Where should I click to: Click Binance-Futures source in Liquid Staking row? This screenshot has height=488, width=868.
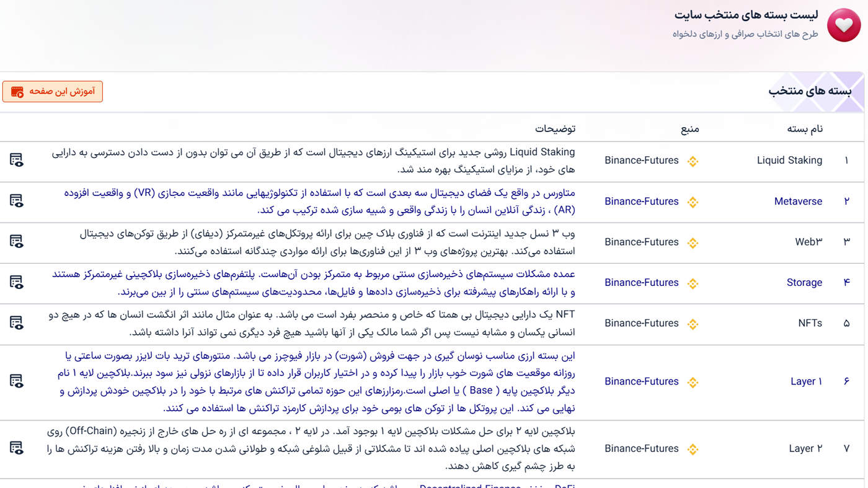(x=642, y=161)
